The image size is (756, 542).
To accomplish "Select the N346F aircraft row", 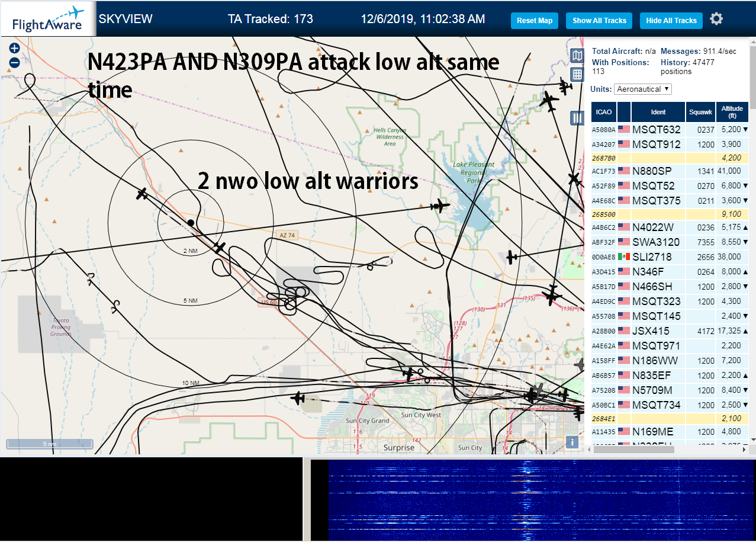I will point(670,272).
